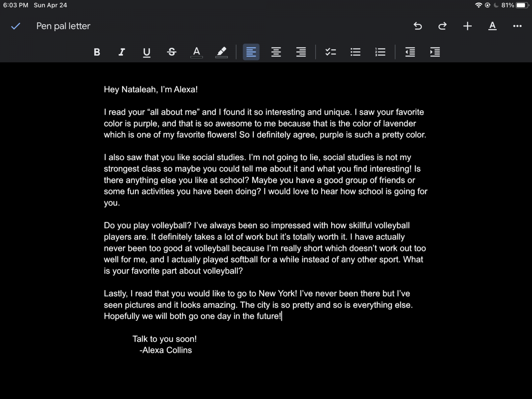Choose a text color
Screen dimensions: 532x399
[197, 52]
